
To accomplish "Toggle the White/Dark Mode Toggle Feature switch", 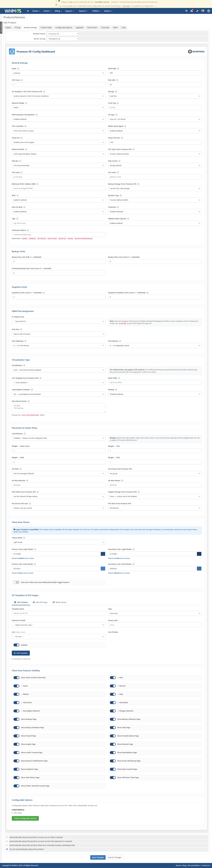I will point(16,582).
